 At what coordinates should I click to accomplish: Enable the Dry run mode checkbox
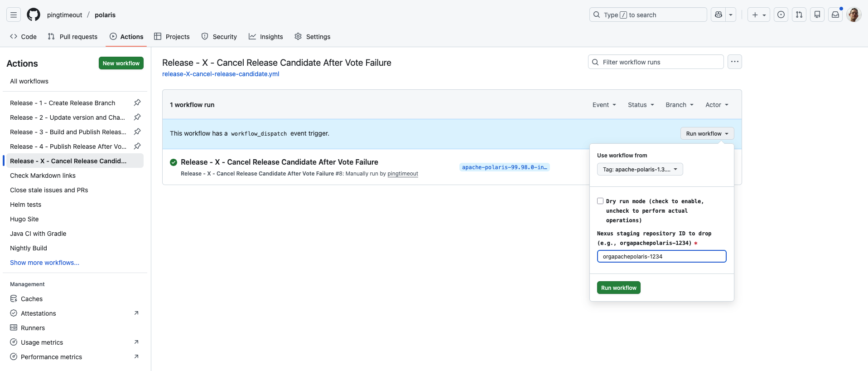tap(600, 201)
